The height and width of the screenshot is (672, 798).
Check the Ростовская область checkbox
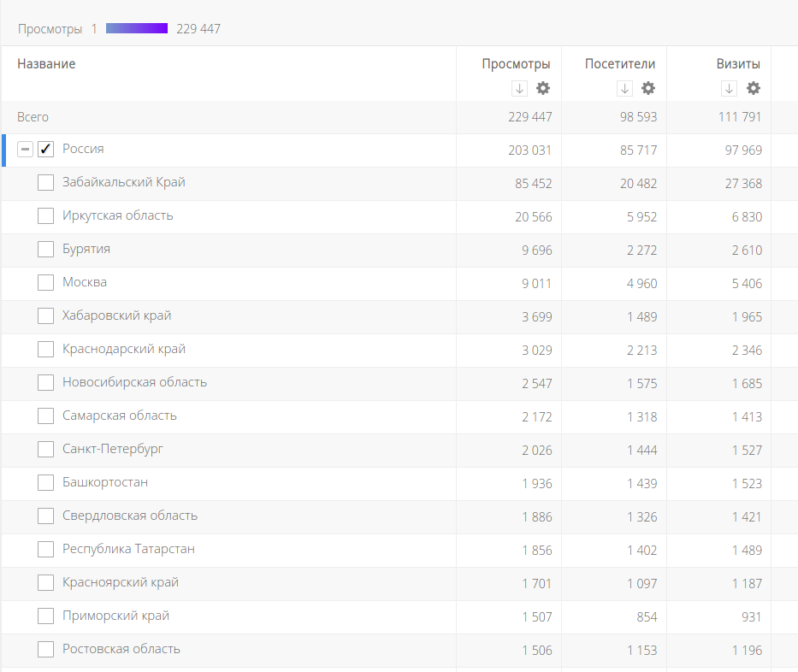point(46,650)
